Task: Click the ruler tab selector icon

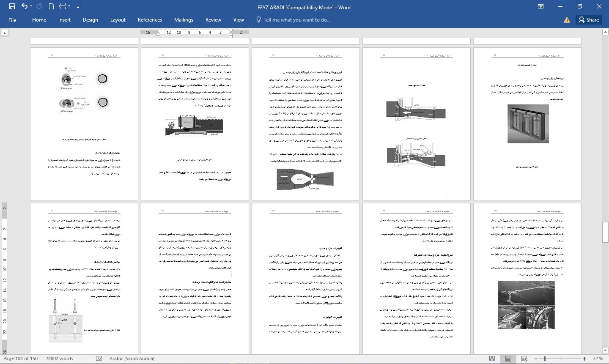Action: (5, 33)
